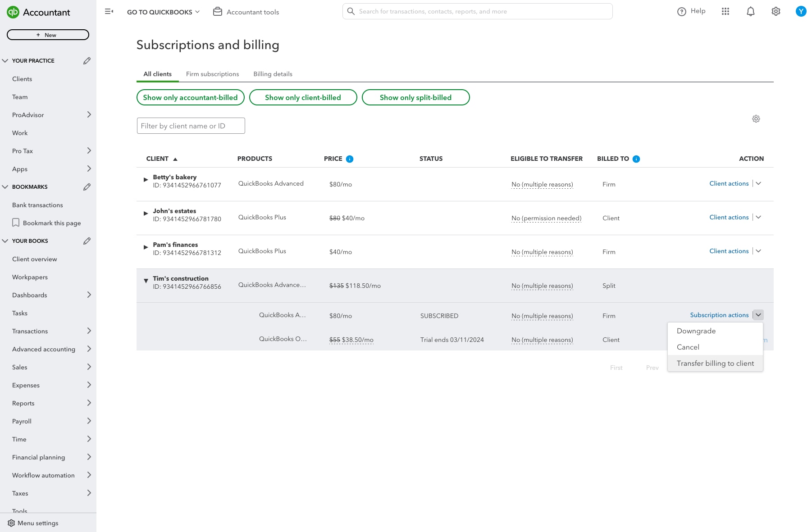This screenshot has width=812, height=532.
Task: Open notifications bell
Action: click(x=751, y=11)
